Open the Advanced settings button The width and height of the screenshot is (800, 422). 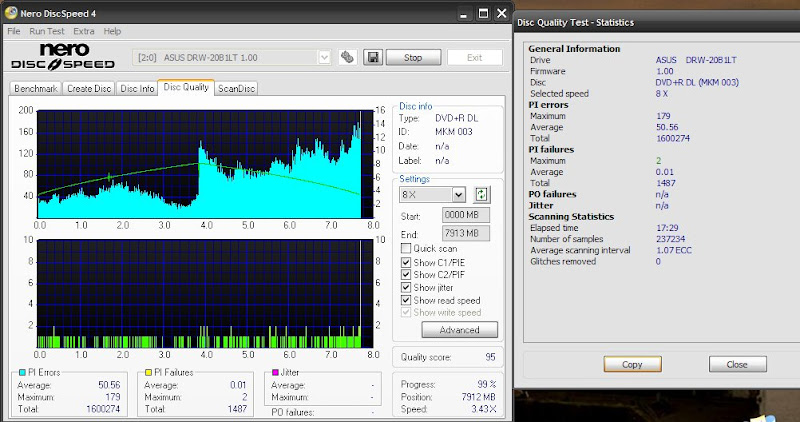(459, 330)
